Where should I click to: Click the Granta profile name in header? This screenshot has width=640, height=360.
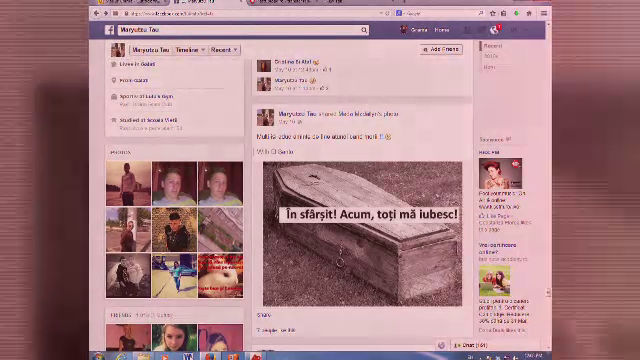coord(419,30)
